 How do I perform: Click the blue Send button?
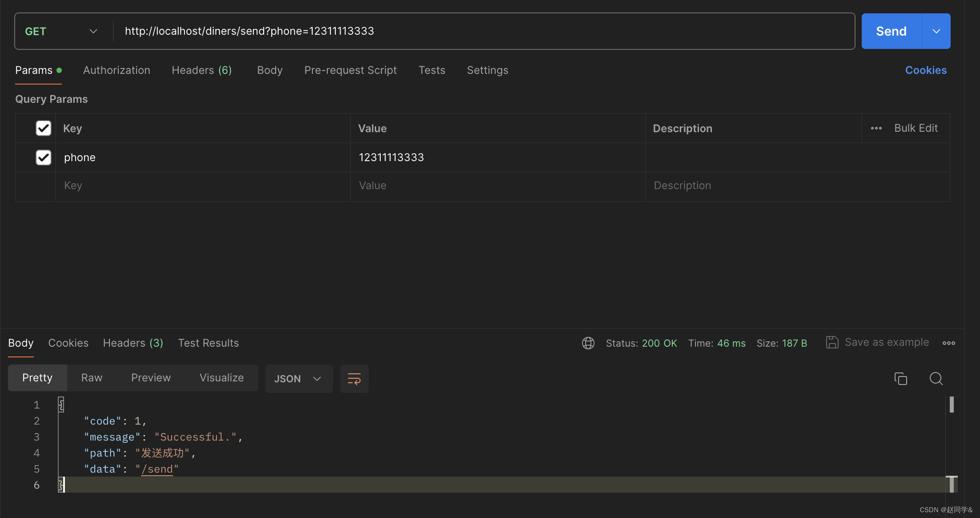pyautogui.click(x=891, y=31)
